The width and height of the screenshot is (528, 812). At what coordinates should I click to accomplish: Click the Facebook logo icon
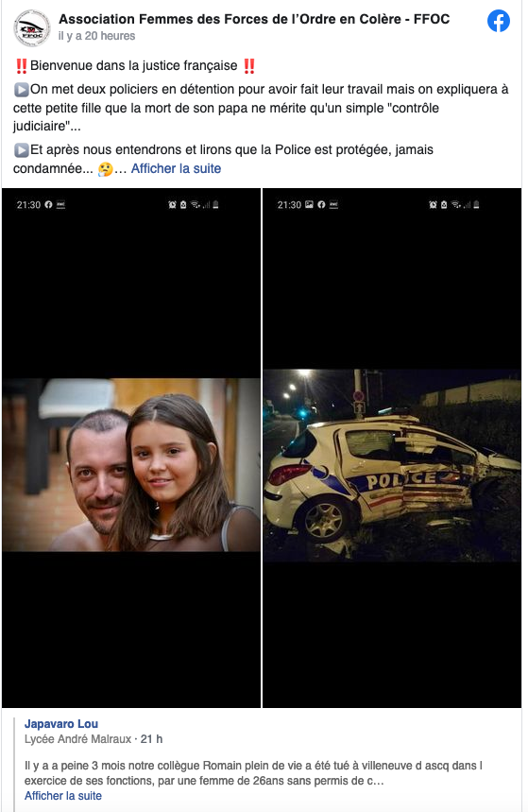click(x=499, y=21)
